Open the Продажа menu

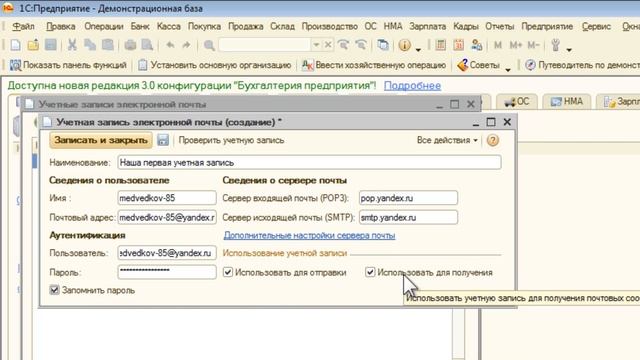[x=245, y=27]
